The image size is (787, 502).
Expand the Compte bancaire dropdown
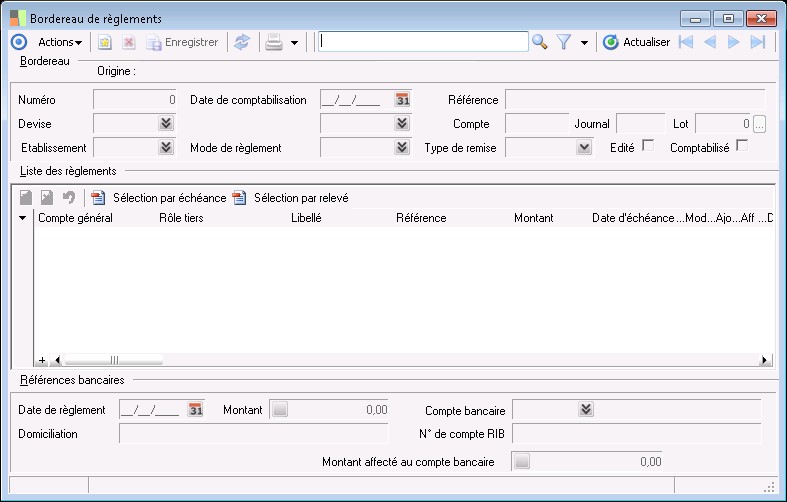(586, 410)
